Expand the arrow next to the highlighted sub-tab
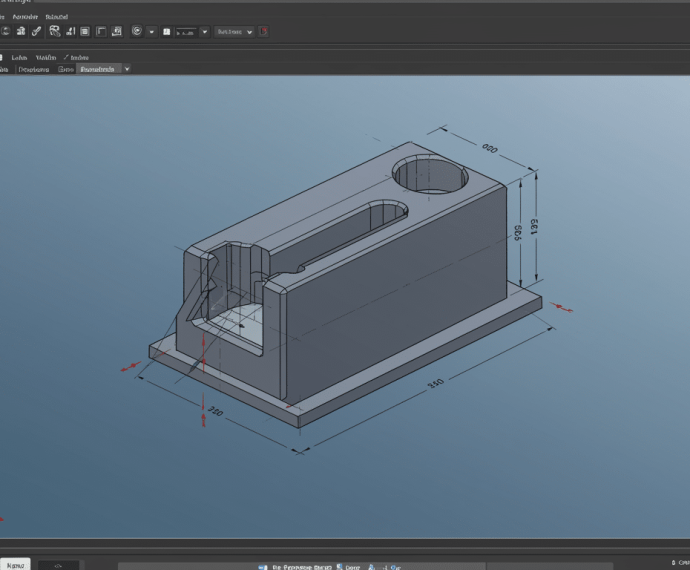The width and height of the screenshot is (690, 570). click(127, 69)
